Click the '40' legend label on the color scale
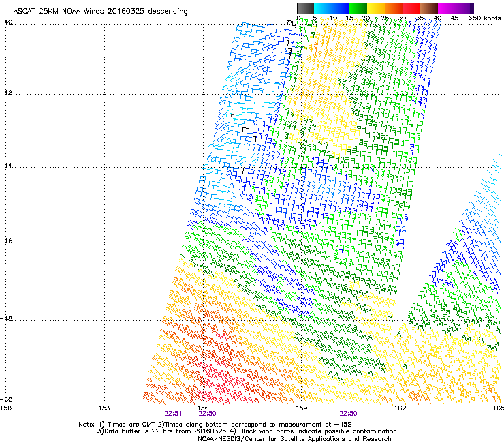The width and height of the screenshot is (504, 443). pos(437,18)
